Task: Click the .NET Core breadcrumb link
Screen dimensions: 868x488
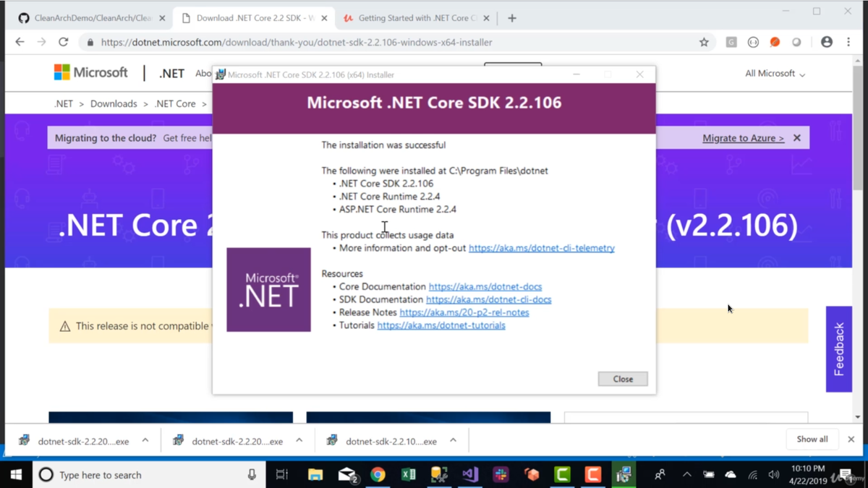Action: (175, 103)
